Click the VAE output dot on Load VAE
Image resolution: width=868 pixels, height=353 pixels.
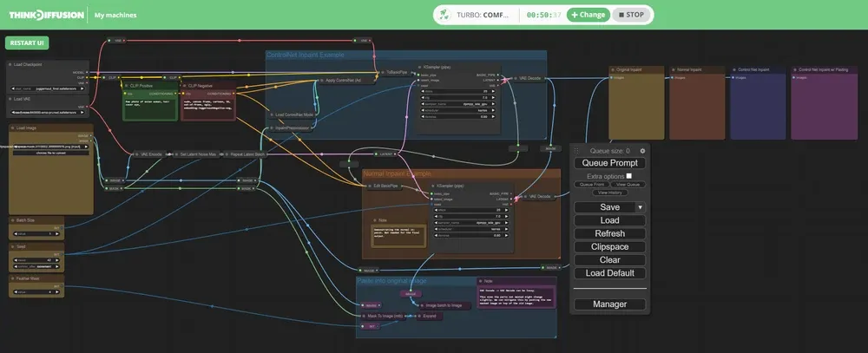[x=88, y=107]
